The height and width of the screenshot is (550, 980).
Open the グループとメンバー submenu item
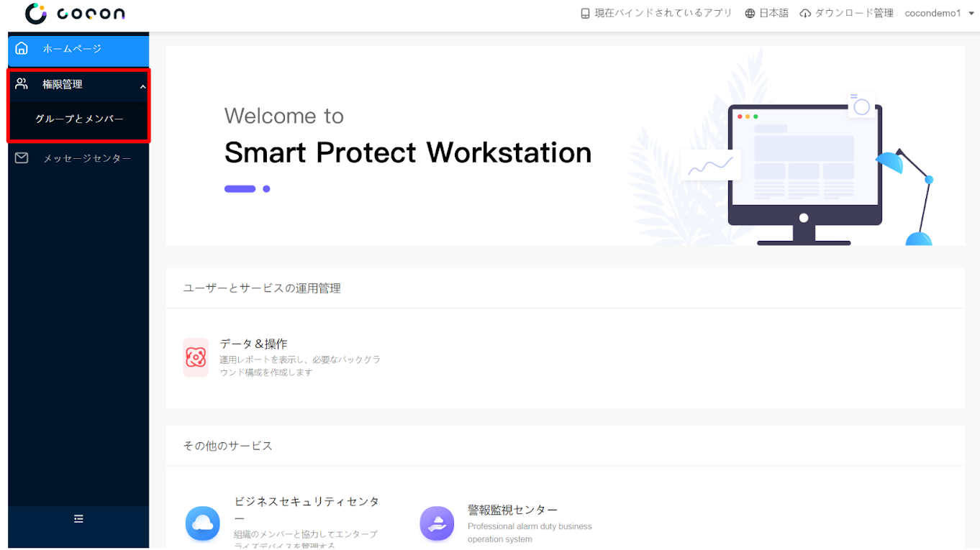(79, 119)
